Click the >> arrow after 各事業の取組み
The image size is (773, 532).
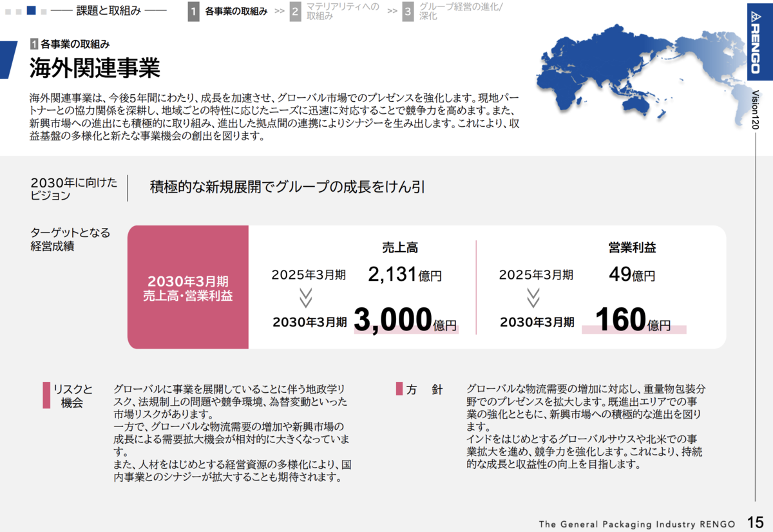[x=280, y=12]
